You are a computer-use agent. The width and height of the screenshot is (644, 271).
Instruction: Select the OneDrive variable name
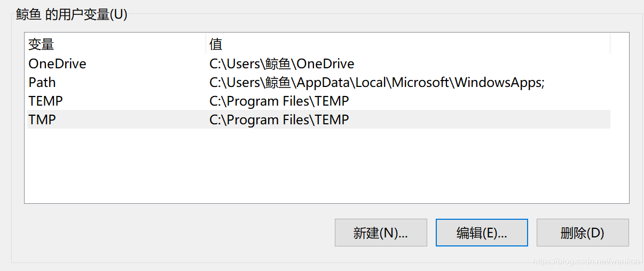coord(57,64)
